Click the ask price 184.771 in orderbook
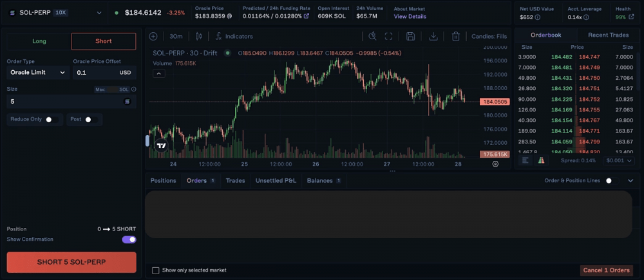644x280 pixels. click(589, 131)
